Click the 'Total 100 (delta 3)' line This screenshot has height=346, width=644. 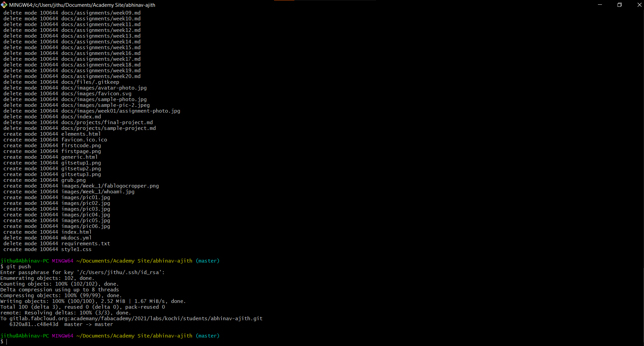point(83,307)
